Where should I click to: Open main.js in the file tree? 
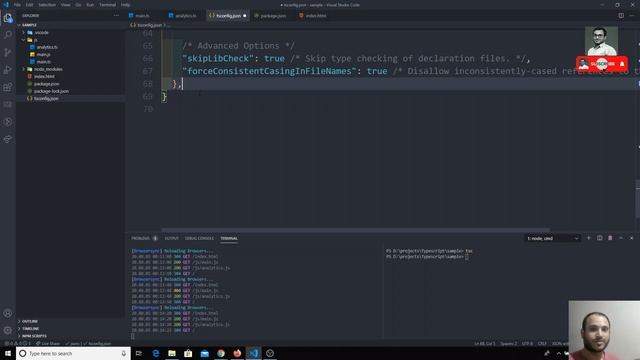point(44,54)
